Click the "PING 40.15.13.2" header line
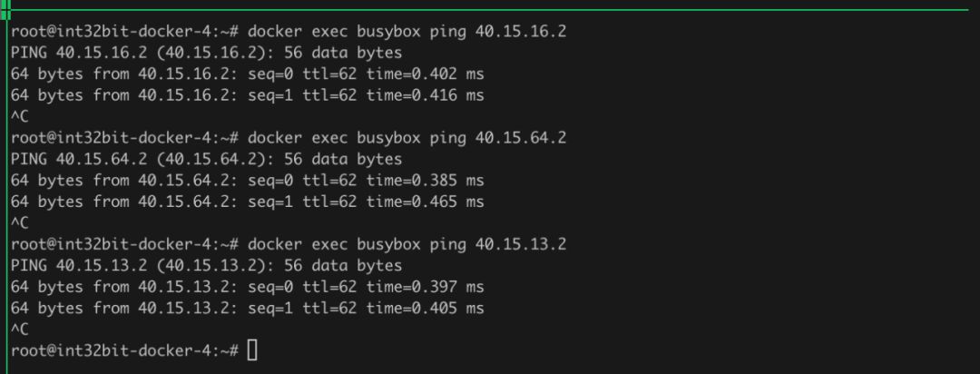 206,265
